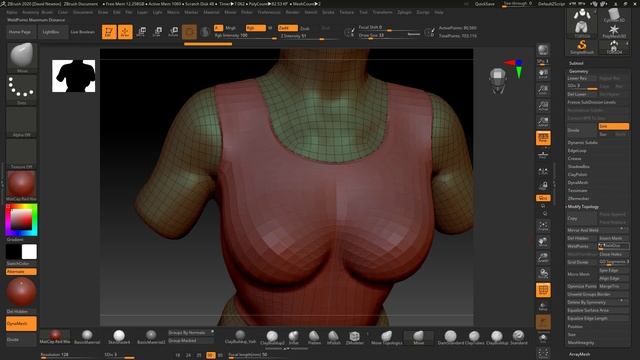Select the Standard brush on bottom shelf
The width and height of the screenshot is (640, 360).
click(519, 337)
